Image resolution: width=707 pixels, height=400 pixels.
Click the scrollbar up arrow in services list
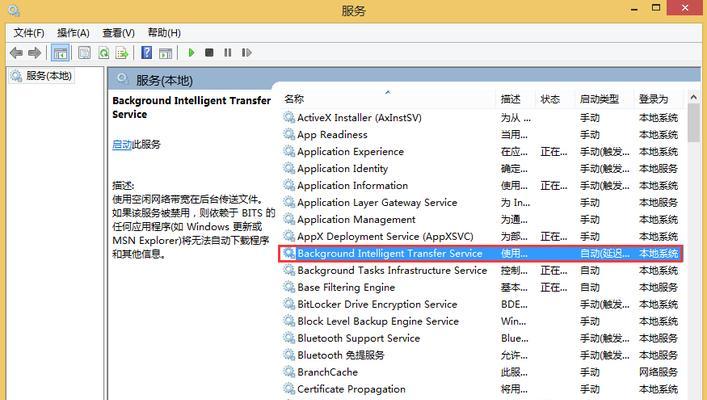(x=693, y=97)
